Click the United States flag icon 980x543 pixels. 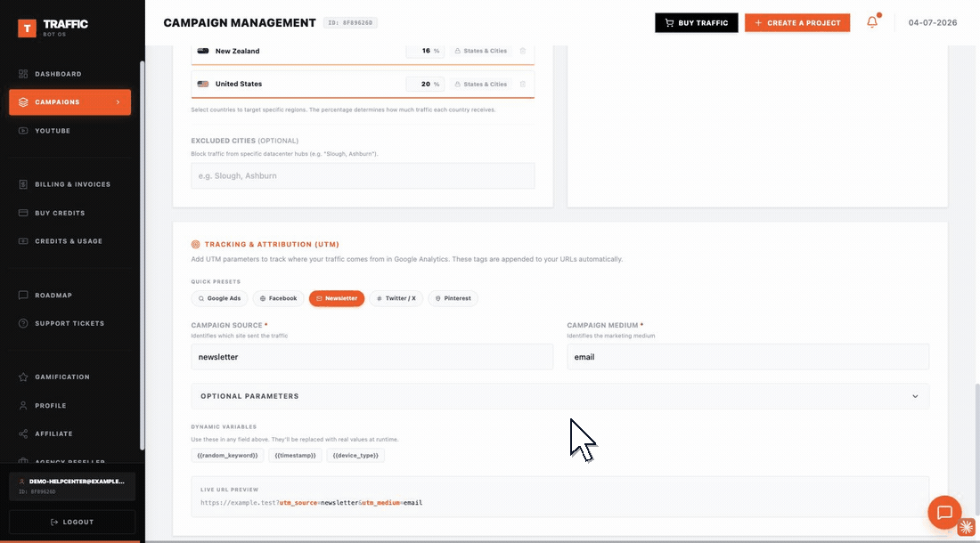pos(203,84)
